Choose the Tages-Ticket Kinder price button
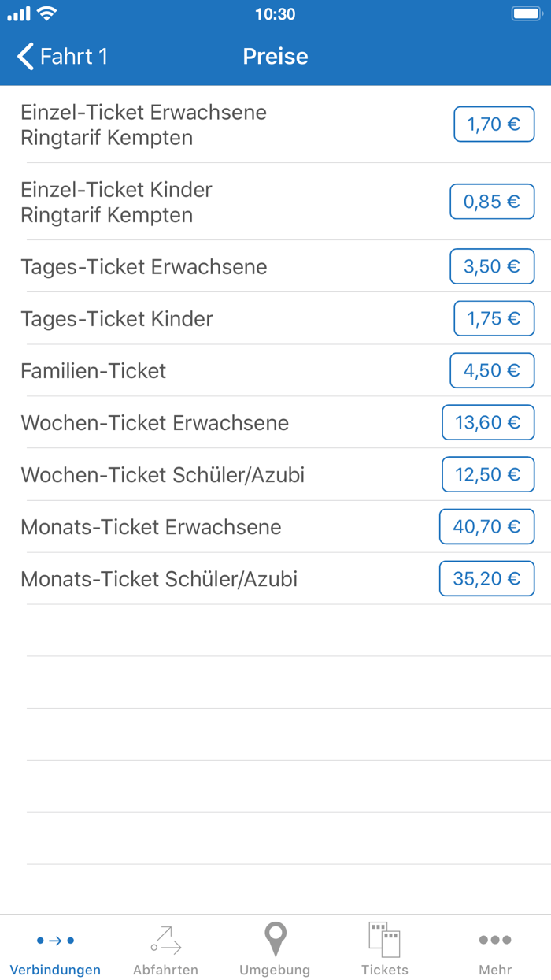Viewport: 551px width, 980px height. tap(493, 318)
